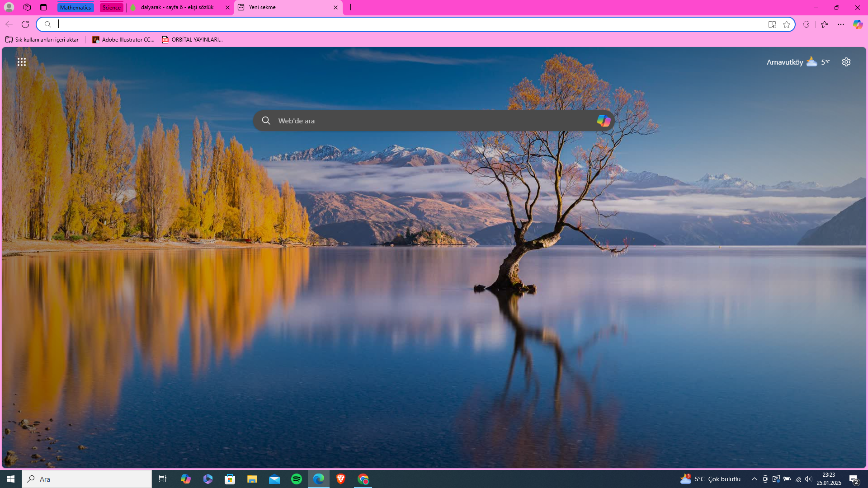Open the apps grid launcher
This screenshot has height=488, width=868.
pos(22,62)
